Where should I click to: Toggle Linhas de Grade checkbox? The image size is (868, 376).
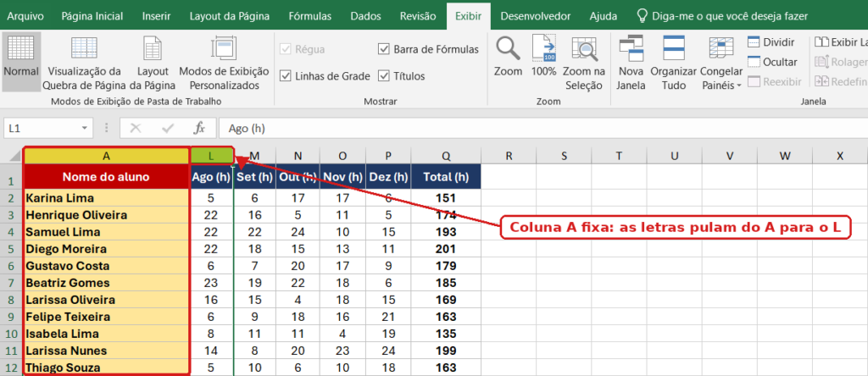(286, 75)
